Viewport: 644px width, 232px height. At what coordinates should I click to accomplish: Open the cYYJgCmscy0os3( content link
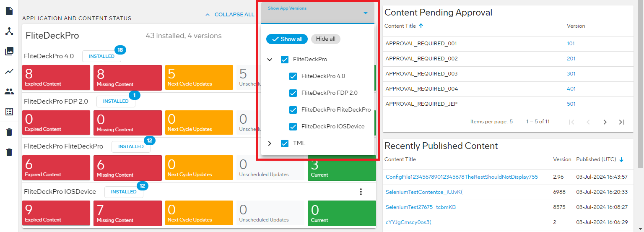(x=408, y=222)
